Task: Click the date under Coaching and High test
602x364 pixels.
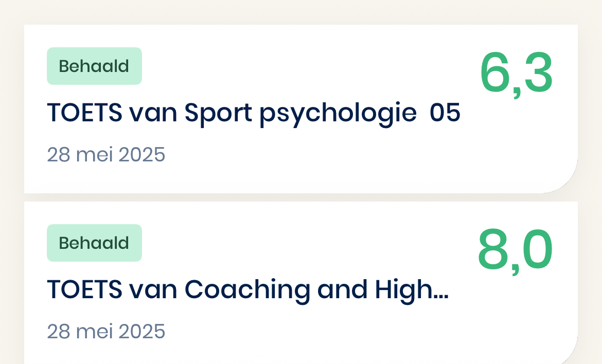Action: pyautogui.click(x=106, y=332)
